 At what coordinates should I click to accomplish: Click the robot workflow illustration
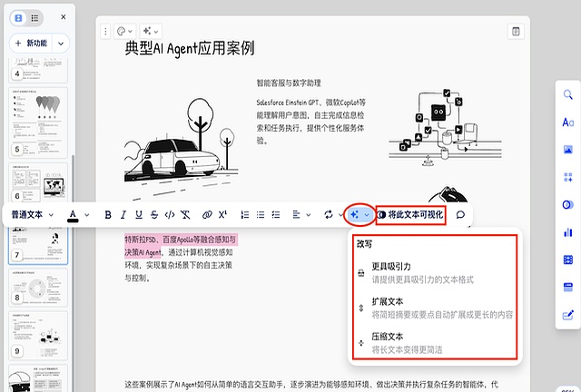click(x=445, y=127)
